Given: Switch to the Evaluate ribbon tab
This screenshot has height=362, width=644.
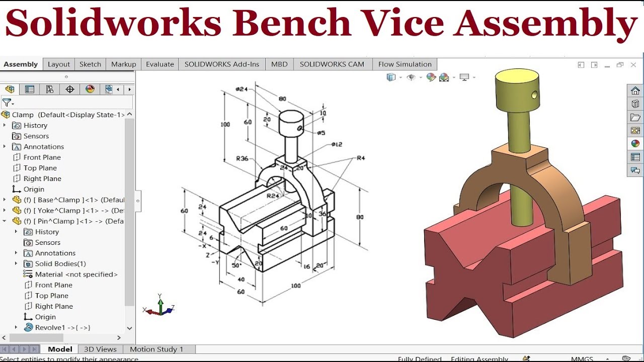Looking at the screenshot, I should click(x=160, y=64).
